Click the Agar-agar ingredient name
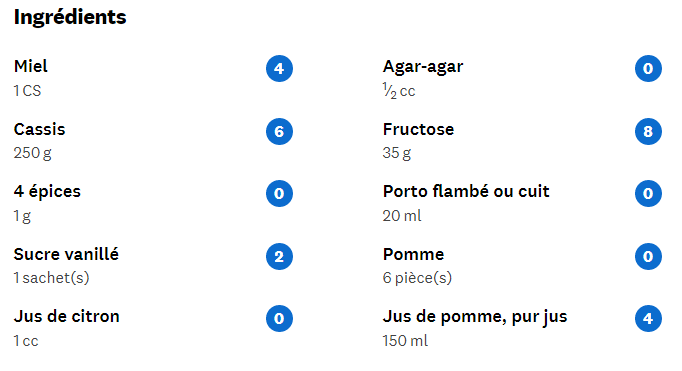682x371 pixels. (x=423, y=67)
